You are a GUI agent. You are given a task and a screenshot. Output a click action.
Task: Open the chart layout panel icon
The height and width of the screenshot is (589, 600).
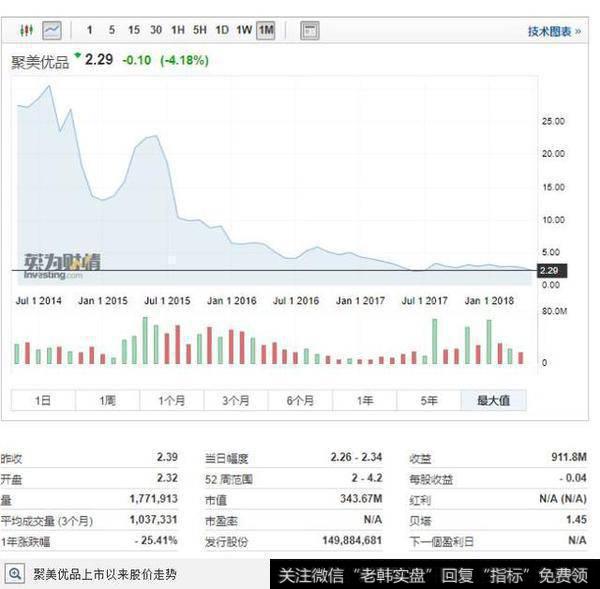click(x=310, y=30)
